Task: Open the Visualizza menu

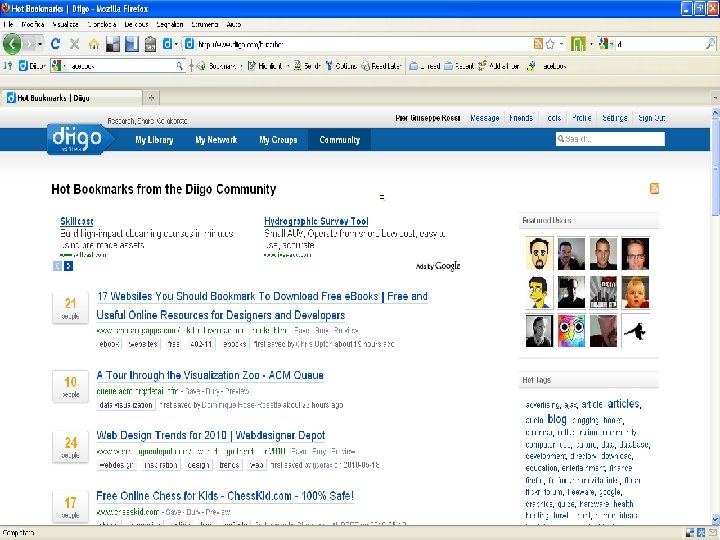Action: click(65, 24)
